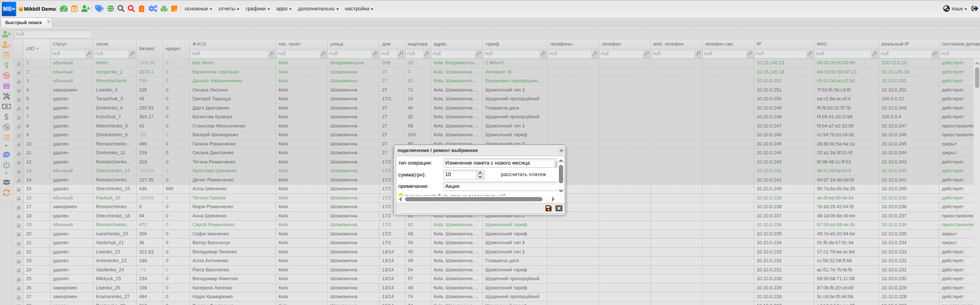Cancel dialog with the dark X button
980x305 pixels.
(x=559, y=208)
